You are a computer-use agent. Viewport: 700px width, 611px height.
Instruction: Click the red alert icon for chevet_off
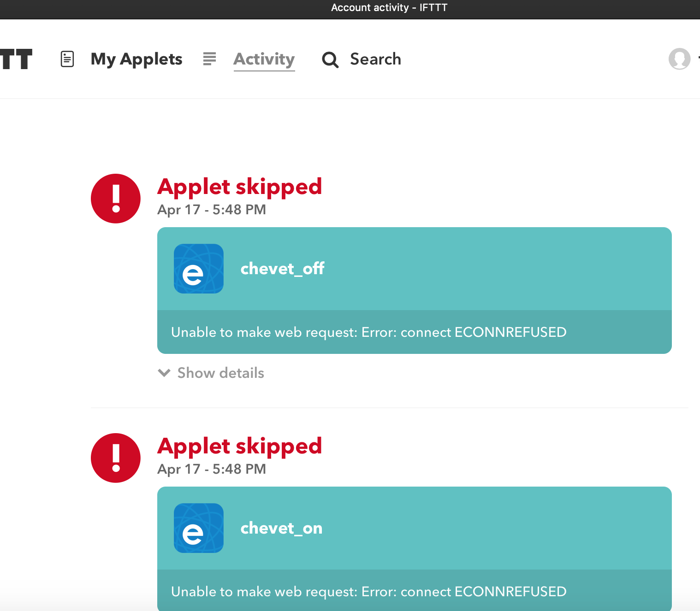116,199
